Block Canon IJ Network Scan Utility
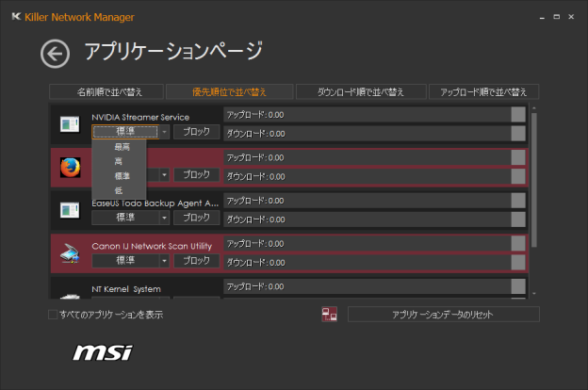 197,261
